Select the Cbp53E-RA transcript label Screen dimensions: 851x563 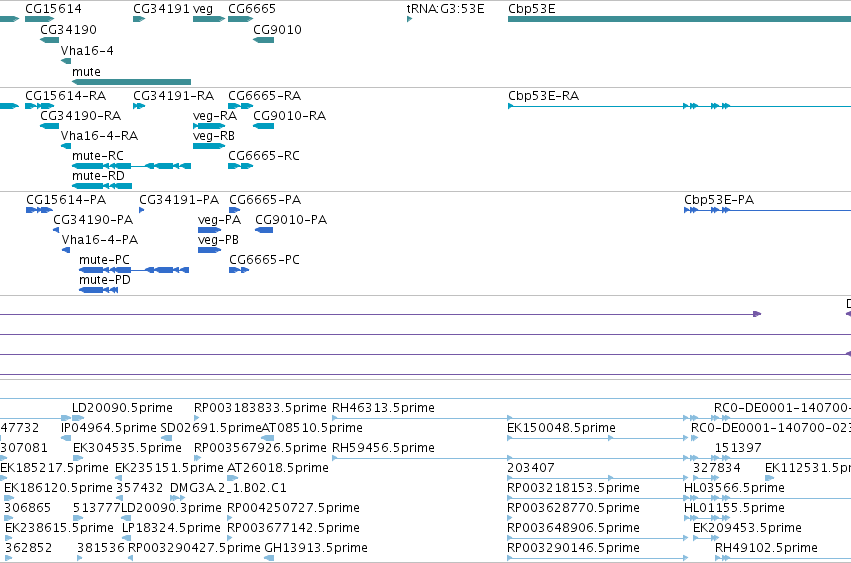click(x=543, y=96)
